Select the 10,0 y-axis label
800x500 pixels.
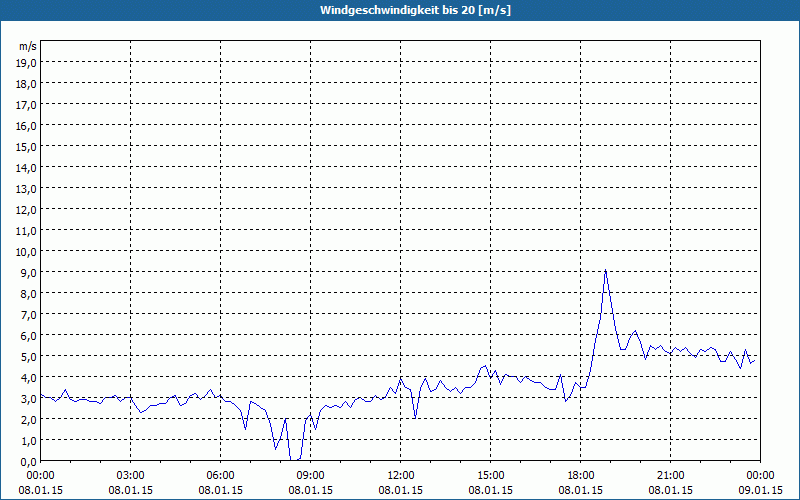(x=27, y=252)
